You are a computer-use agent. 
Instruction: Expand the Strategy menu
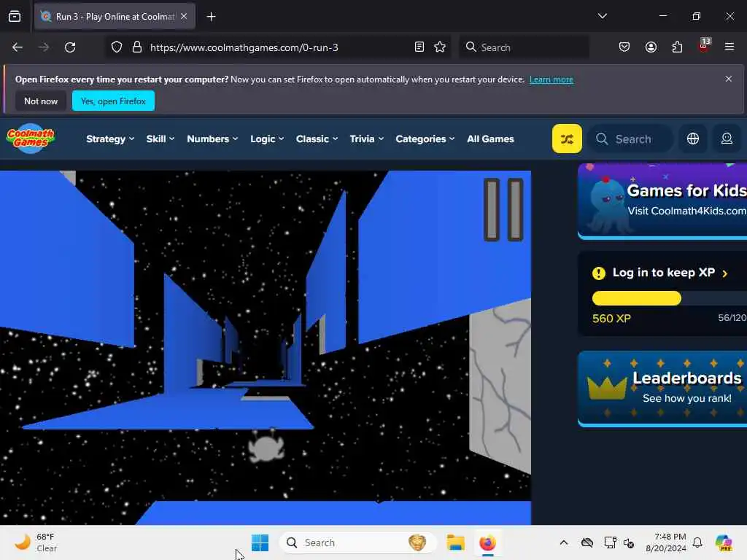[x=110, y=139]
